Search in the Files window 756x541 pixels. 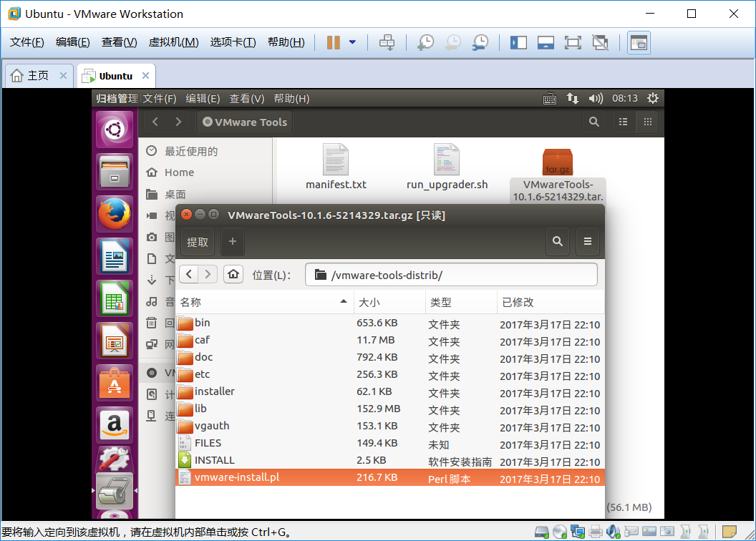594,122
